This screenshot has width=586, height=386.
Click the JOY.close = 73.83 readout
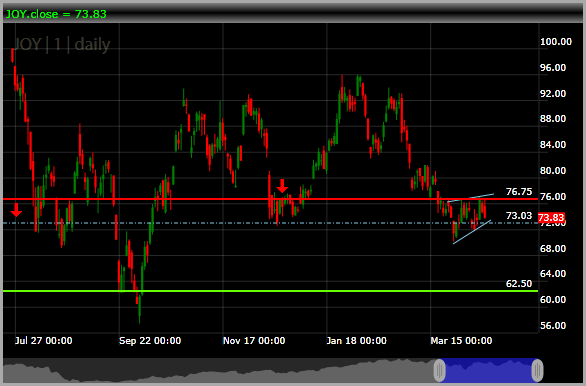click(x=56, y=14)
